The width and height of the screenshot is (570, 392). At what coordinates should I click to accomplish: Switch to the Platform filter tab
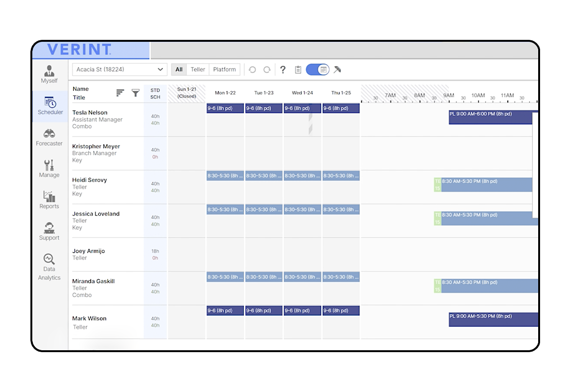224,69
